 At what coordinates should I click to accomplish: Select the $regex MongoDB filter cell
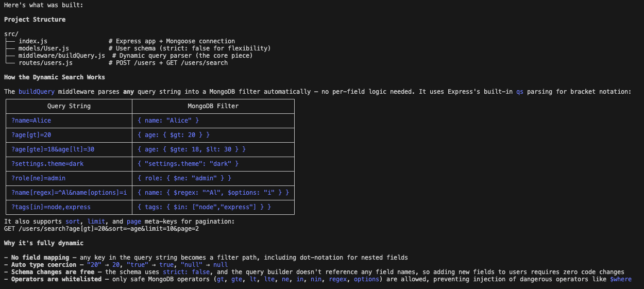[x=213, y=193]
